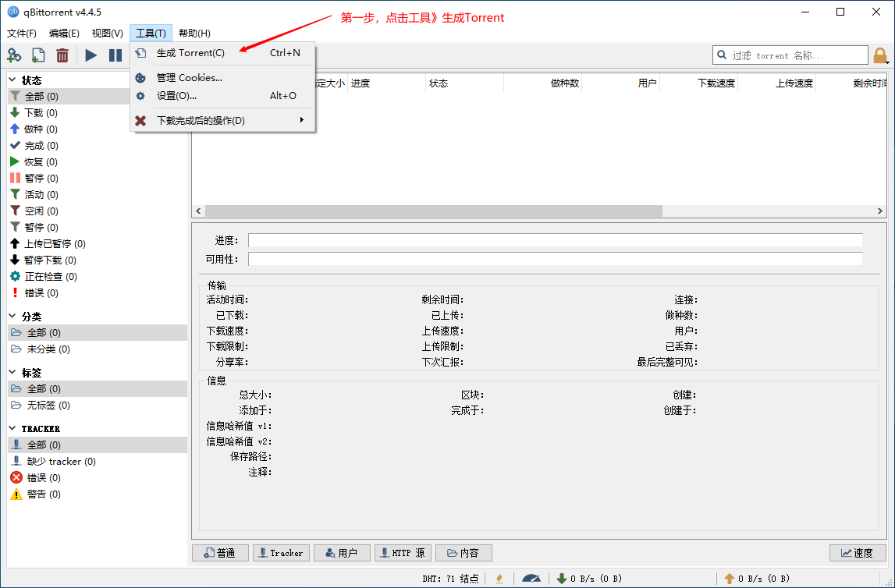The image size is (895, 588).
Task: Select 全部 (0) under TRACKER
Action: pyautogui.click(x=98, y=445)
